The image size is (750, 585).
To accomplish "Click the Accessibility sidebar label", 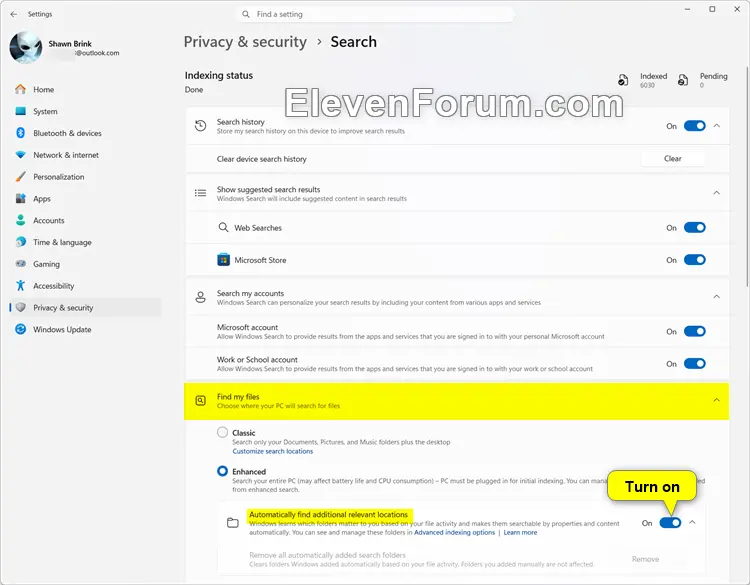I will click(x=54, y=286).
